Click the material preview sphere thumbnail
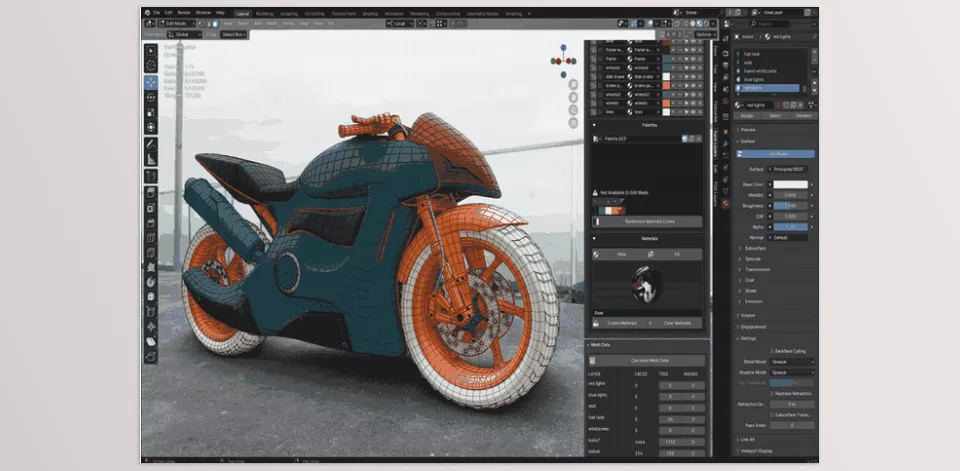The image size is (960, 471). click(x=647, y=285)
